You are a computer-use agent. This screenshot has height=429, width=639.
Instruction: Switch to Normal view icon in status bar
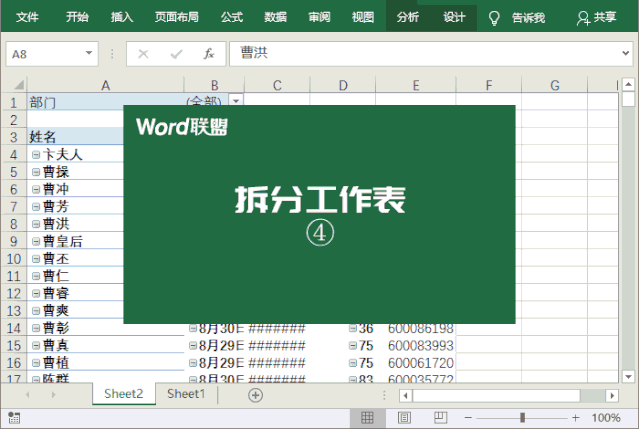click(367, 417)
